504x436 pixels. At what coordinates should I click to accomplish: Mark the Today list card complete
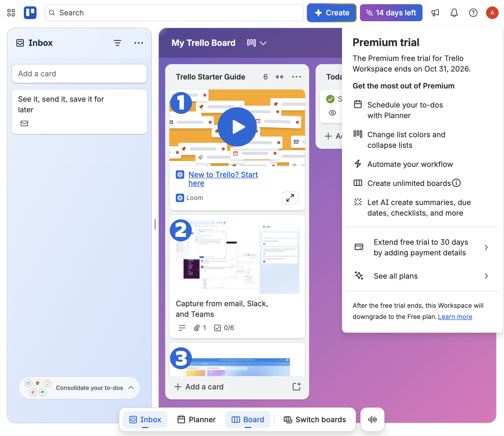tap(330, 99)
